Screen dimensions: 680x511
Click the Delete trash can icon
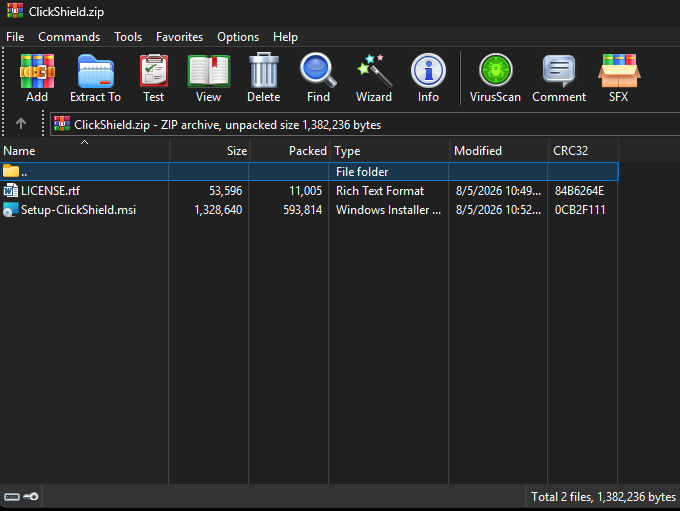click(264, 70)
